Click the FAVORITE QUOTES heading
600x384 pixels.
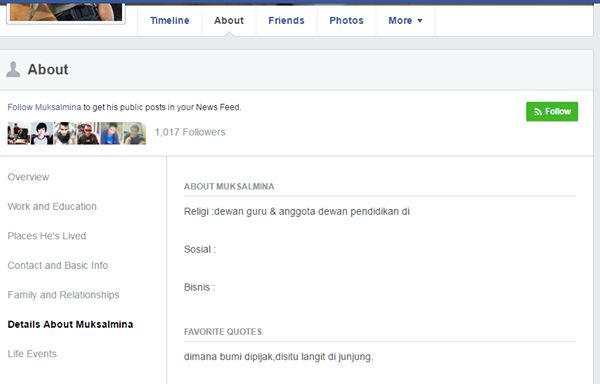(223, 332)
